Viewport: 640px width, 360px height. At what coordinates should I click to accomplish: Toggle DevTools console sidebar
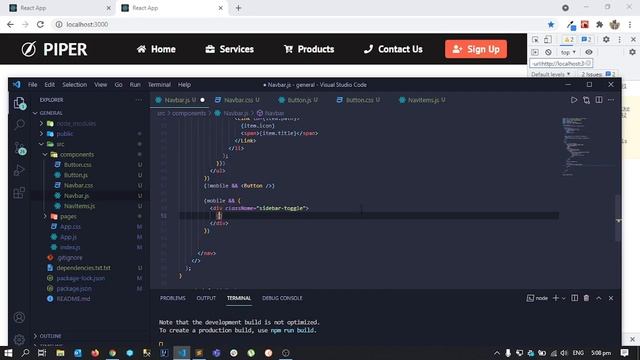(535, 52)
